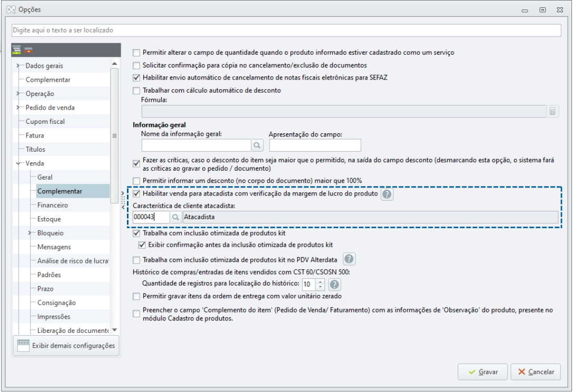Click the Atacadista description field
The width and height of the screenshot is (573, 392).
coord(370,217)
